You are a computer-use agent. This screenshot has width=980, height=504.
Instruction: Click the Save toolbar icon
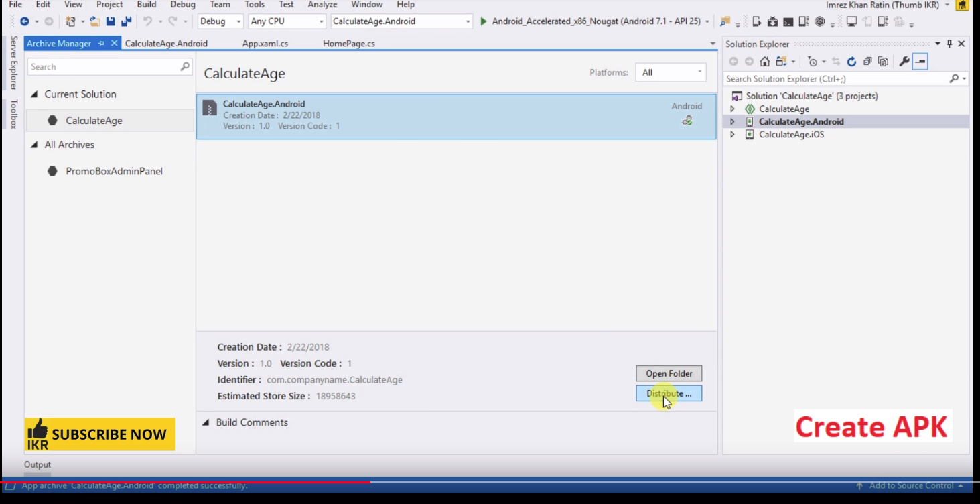click(111, 21)
